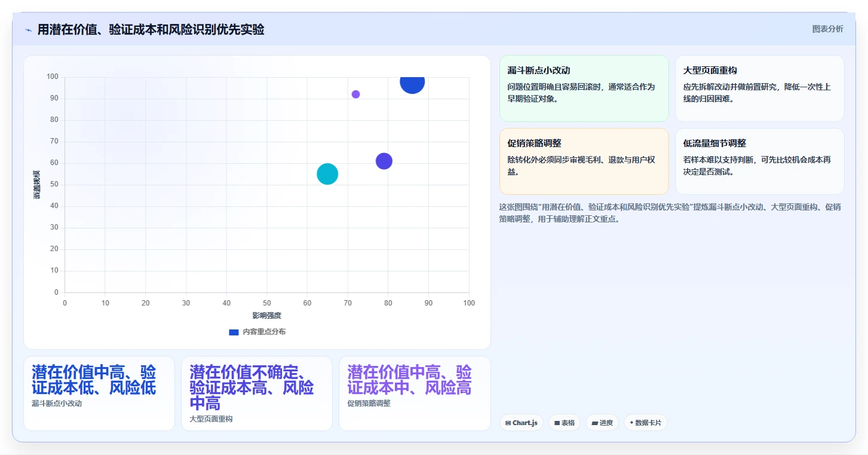Click the y-axis tick label 100
The width and height of the screenshot is (868, 455).
click(x=52, y=77)
